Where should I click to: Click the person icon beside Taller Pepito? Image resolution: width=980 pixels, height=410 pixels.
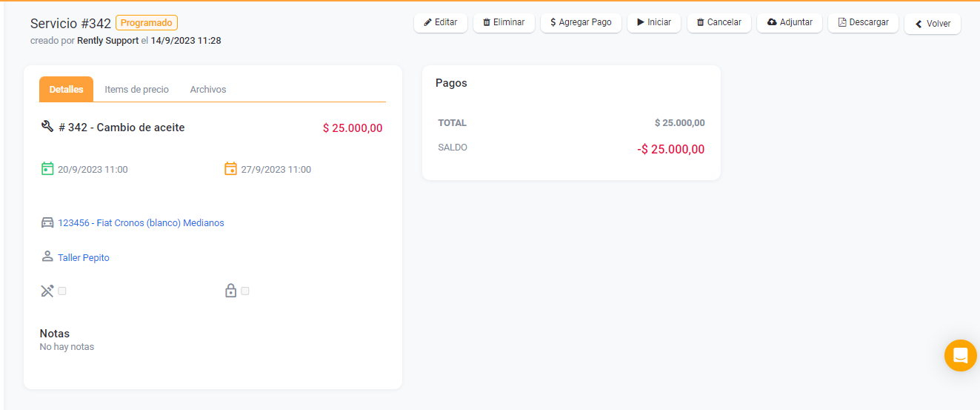[x=47, y=257]
